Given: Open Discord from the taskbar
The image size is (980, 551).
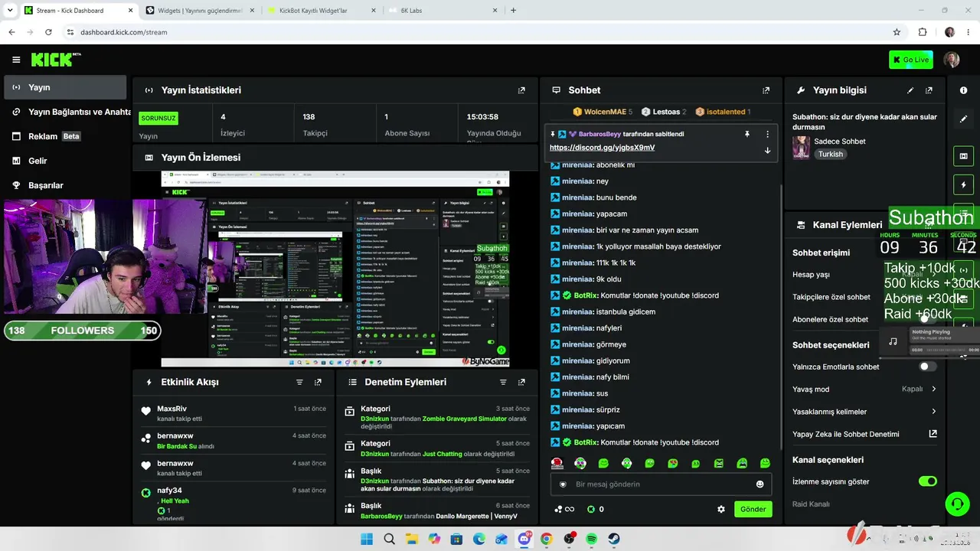Looking at the screenshot, I should 524,539.
